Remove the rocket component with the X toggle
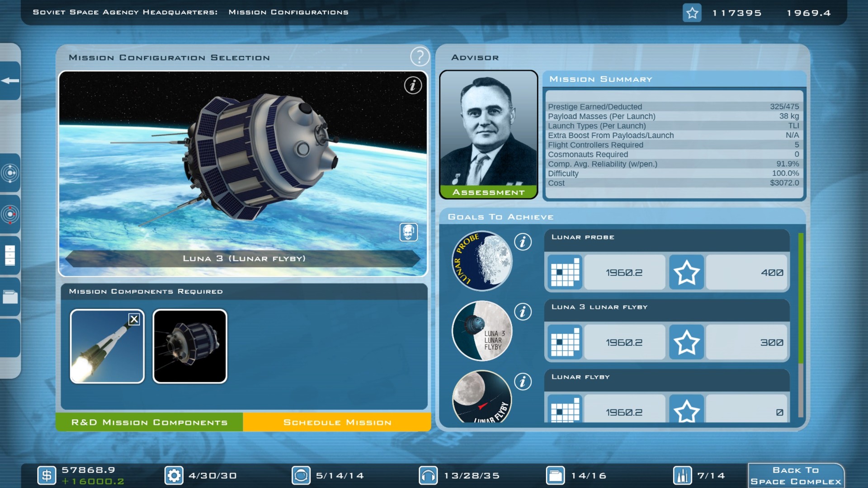 click(x=134, y=319)
